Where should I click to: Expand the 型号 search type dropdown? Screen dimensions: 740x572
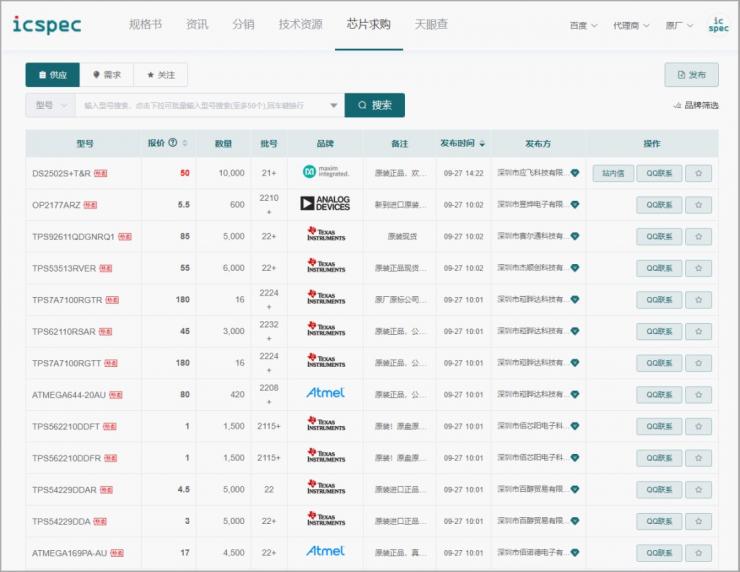pyautogui.click(x=50, y=105)
